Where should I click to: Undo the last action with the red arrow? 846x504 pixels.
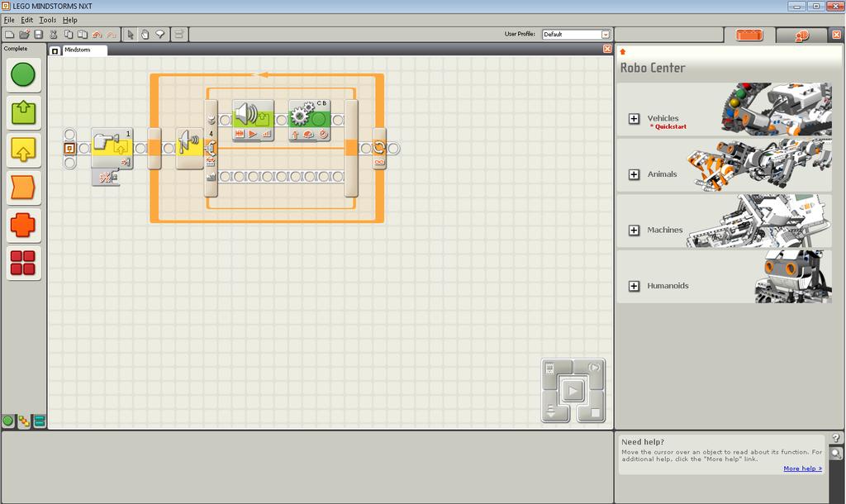pos(97,35)
